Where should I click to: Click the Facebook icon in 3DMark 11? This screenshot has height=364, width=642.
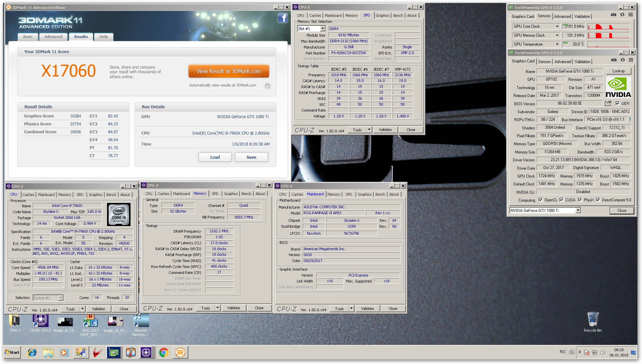point(283,18)
